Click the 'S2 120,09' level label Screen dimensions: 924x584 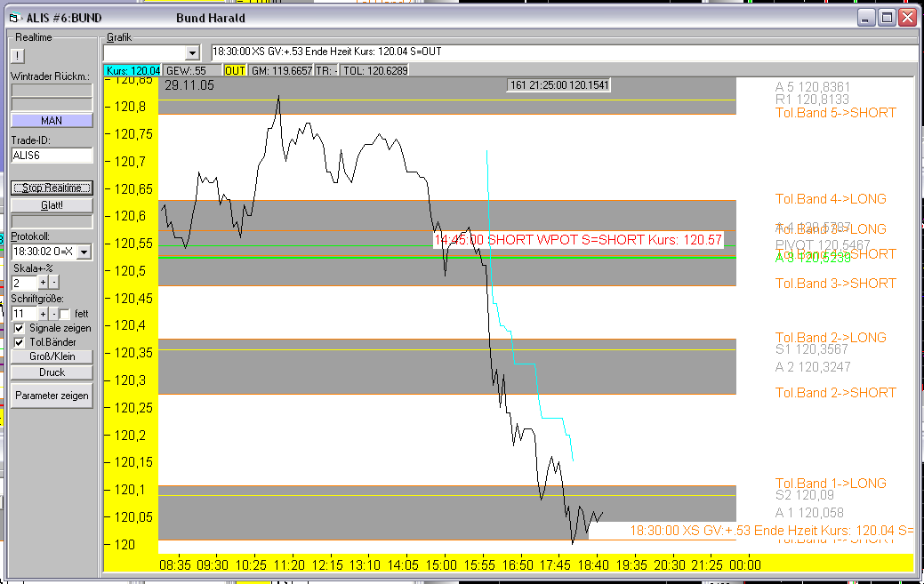coord(804,496)
